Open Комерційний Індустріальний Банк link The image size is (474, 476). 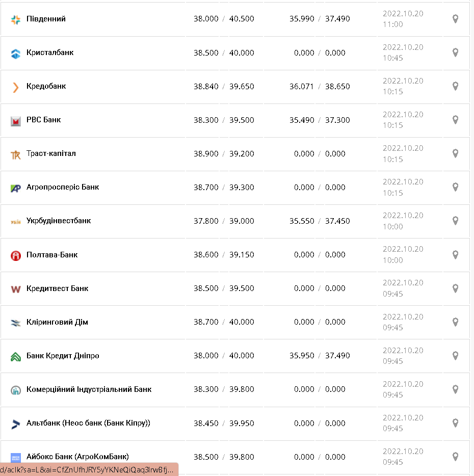89,389
